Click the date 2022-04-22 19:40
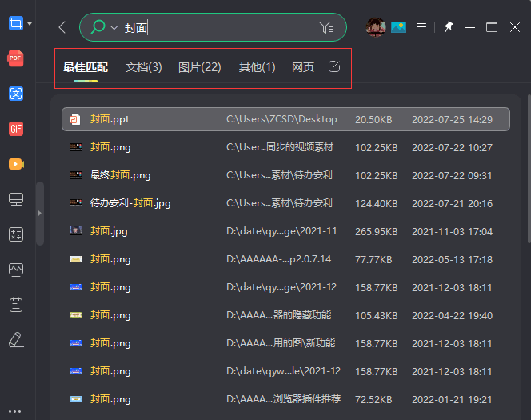531x420 pixels. (x=452, y=316)
